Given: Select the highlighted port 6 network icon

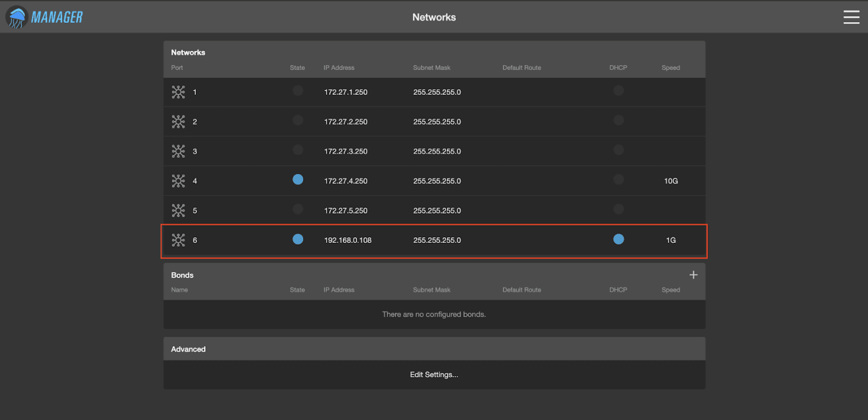Looking at the screenshot, I should (x=179, y=240).
